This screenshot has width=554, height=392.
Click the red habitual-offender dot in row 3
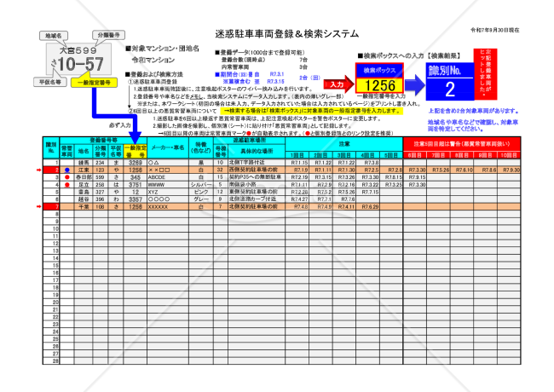click(x=67, y=177)
